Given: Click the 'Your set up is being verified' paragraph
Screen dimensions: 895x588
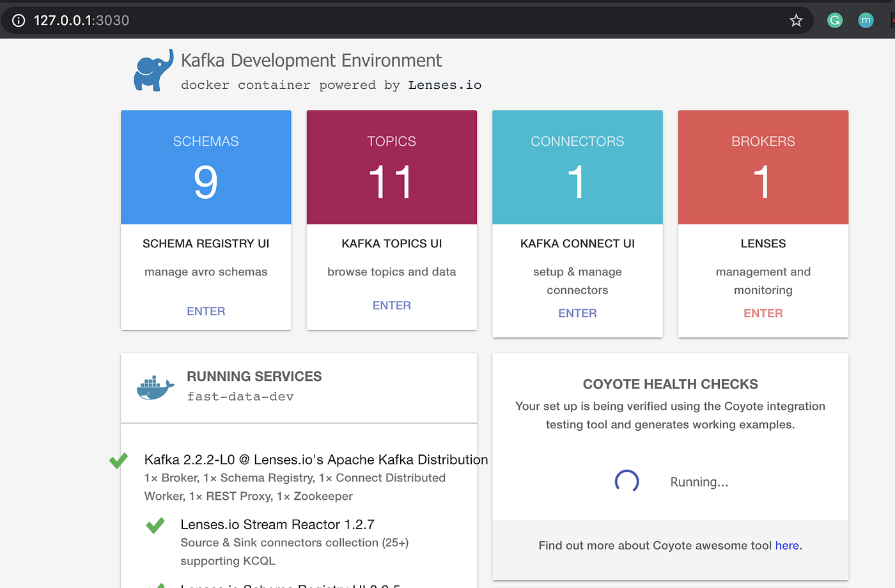Looking at the screenshot, I should pos(671,415).
